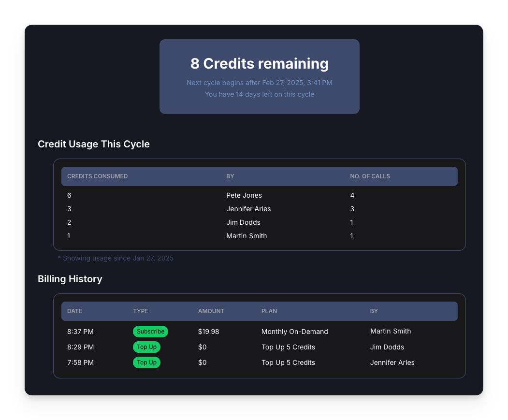Select the 8:29 PM billing record
The height and width of the screenshot is (420, 508).
click(x=80, y=347)
